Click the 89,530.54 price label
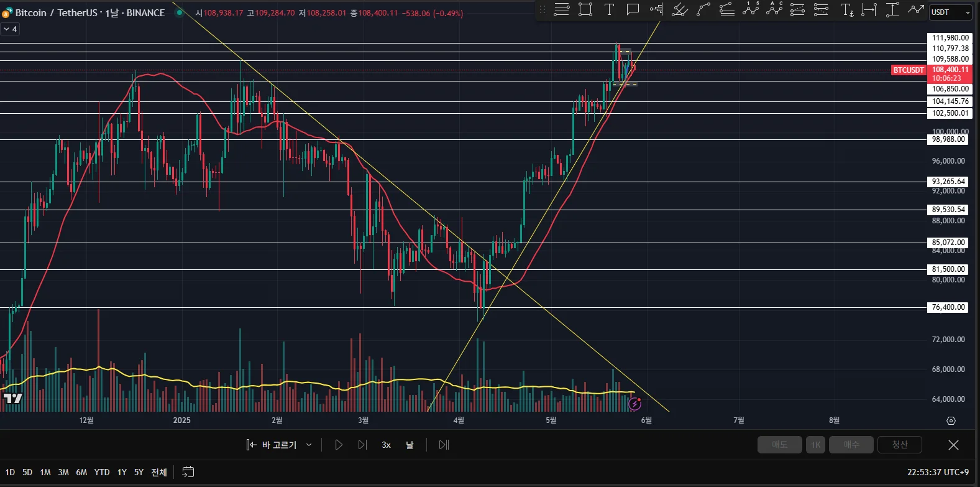980x487 pixels. coord(948,210)
